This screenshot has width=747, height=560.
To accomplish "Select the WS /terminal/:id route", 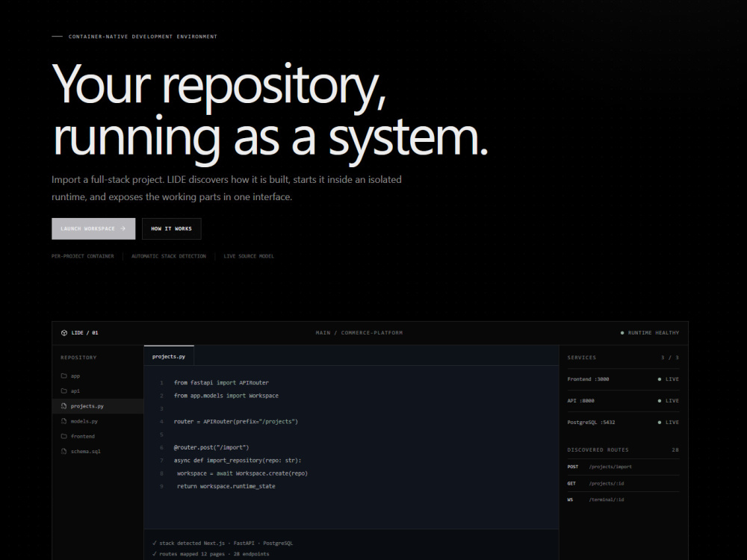I will [623, 500].
